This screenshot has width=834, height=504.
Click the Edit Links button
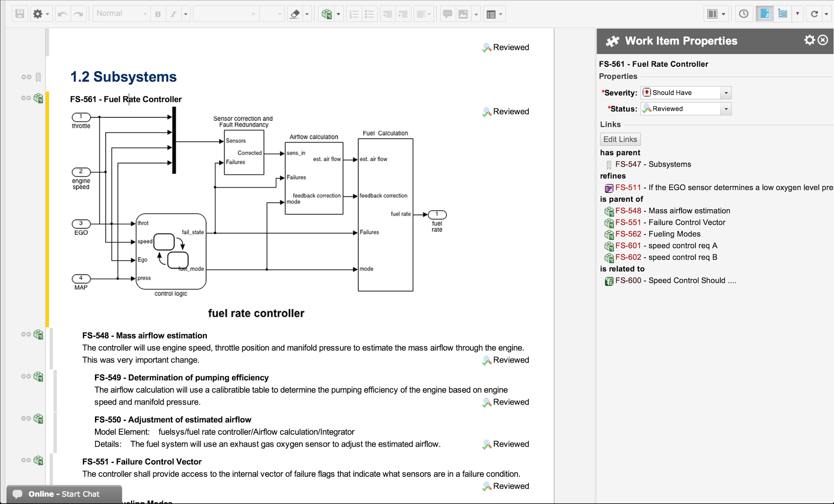[x=620, y=139]
